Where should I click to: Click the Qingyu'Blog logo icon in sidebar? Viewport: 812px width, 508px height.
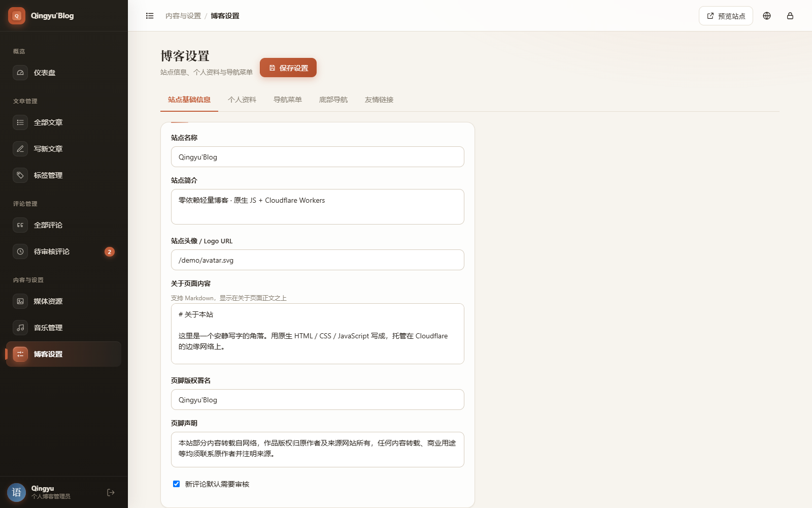point(17,16)
